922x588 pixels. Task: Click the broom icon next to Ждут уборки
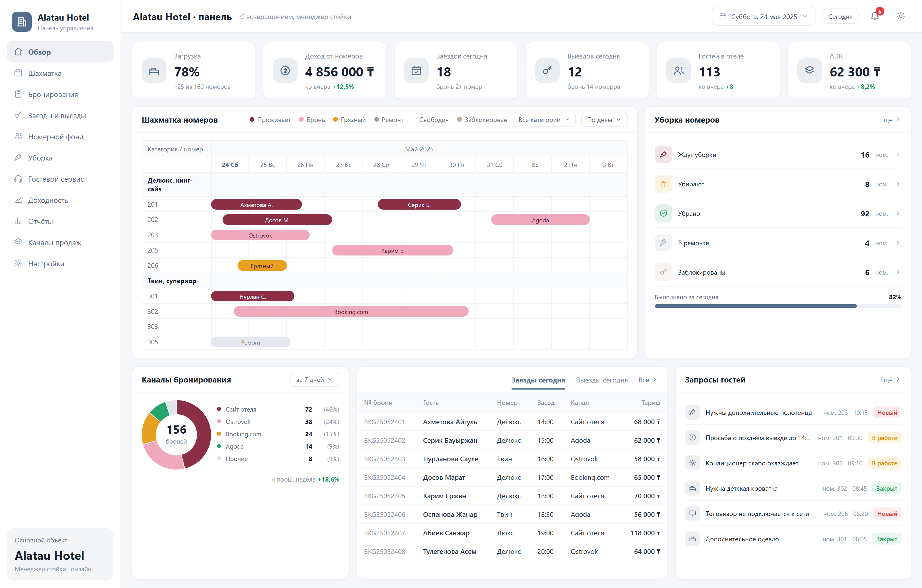pyautogui.click(x=664, y=155)
